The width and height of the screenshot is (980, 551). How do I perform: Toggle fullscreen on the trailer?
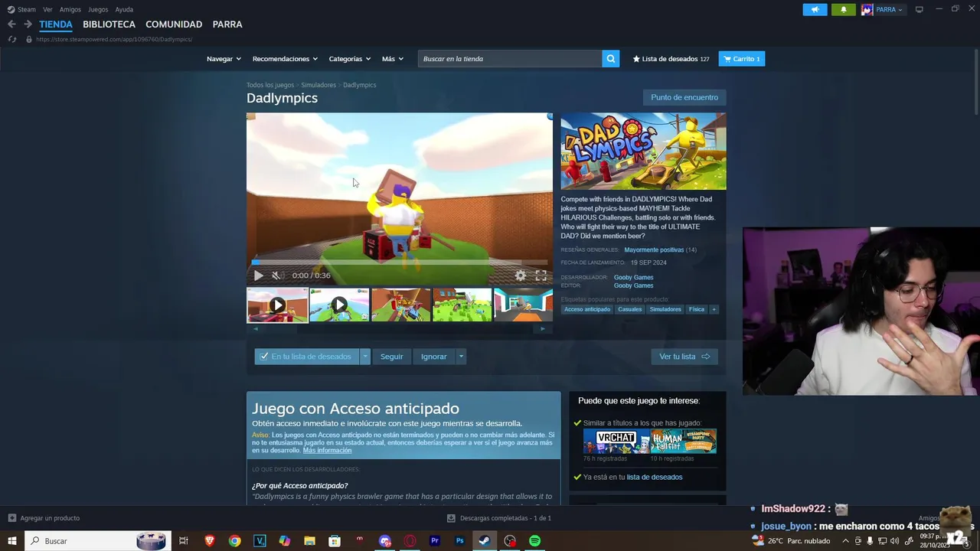(541, 275)
